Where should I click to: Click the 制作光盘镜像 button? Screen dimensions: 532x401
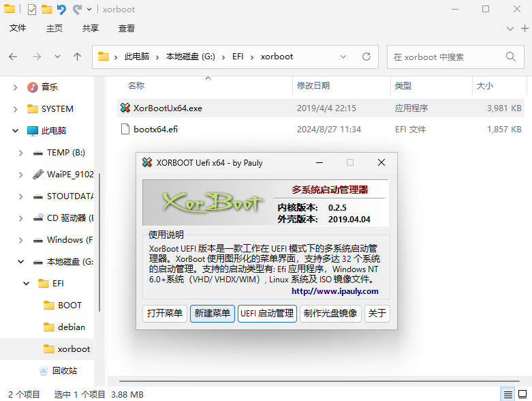pos(330,313)
